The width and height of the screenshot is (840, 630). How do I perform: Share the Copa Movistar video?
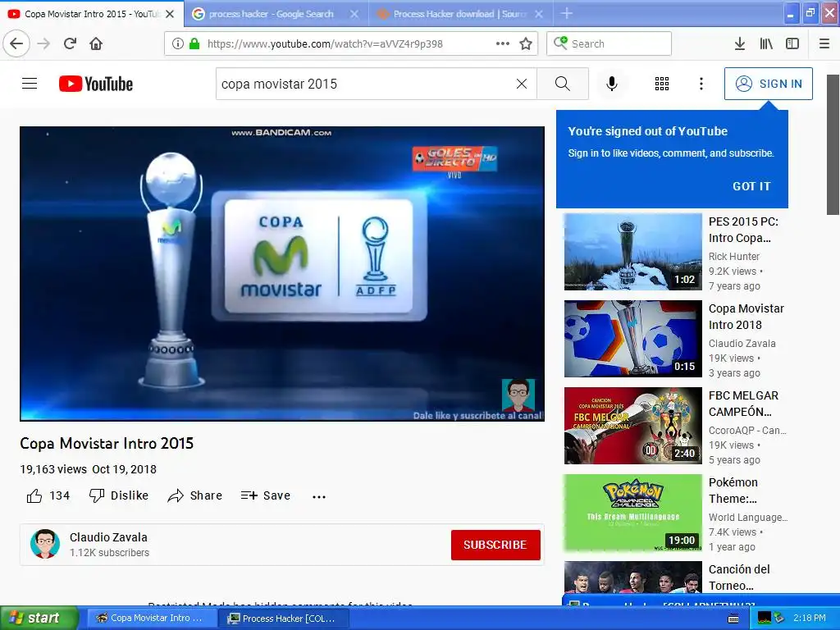tap(194, 495)
